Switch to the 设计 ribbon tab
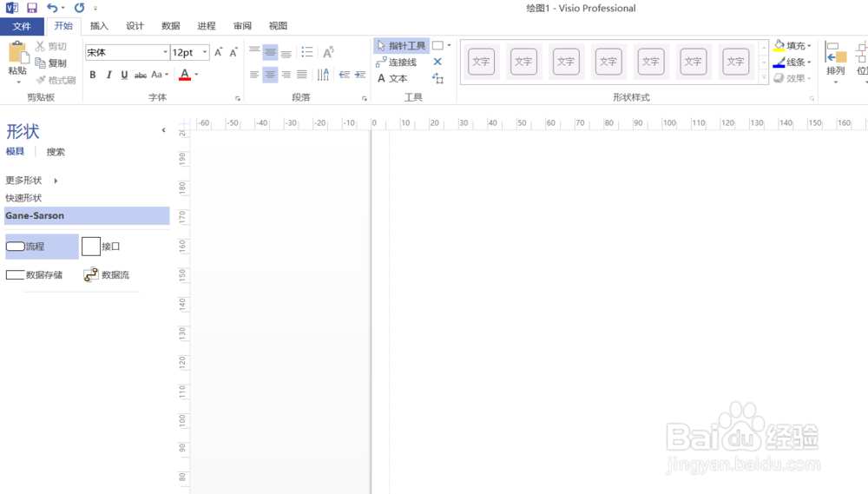 135,26
